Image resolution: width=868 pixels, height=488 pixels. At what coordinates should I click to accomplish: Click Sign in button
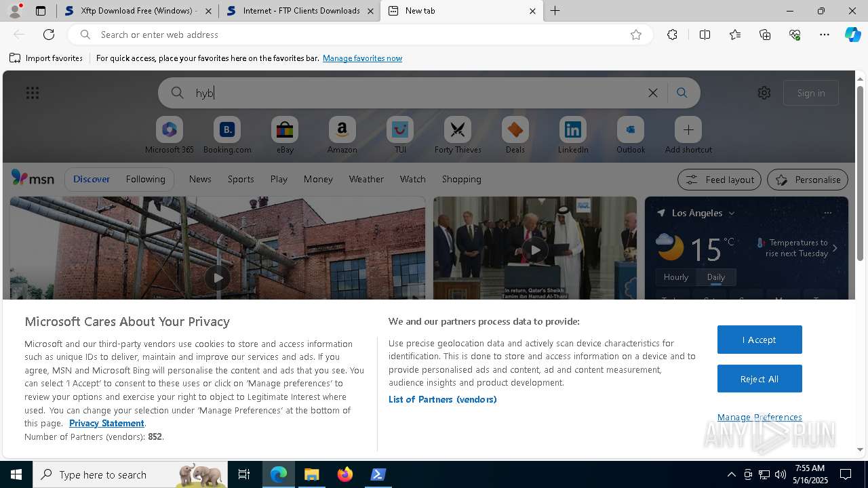811,93
